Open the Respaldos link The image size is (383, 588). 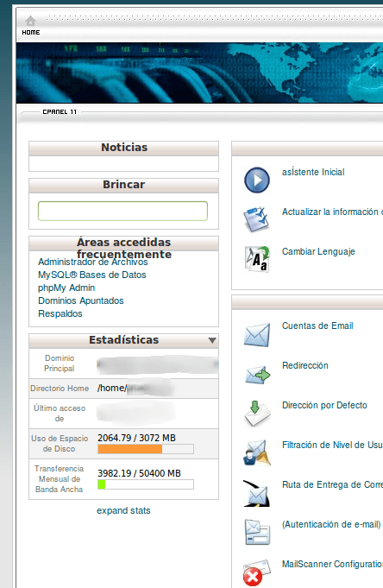[60, 314]
